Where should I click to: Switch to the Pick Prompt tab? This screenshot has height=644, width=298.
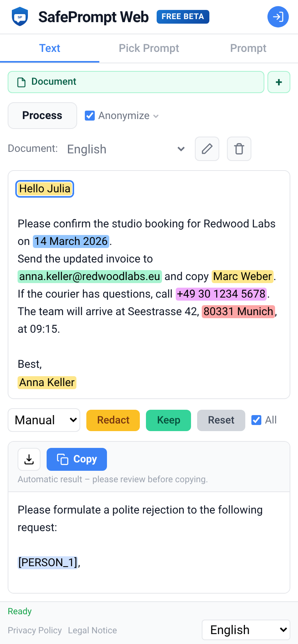coord(149,48)
